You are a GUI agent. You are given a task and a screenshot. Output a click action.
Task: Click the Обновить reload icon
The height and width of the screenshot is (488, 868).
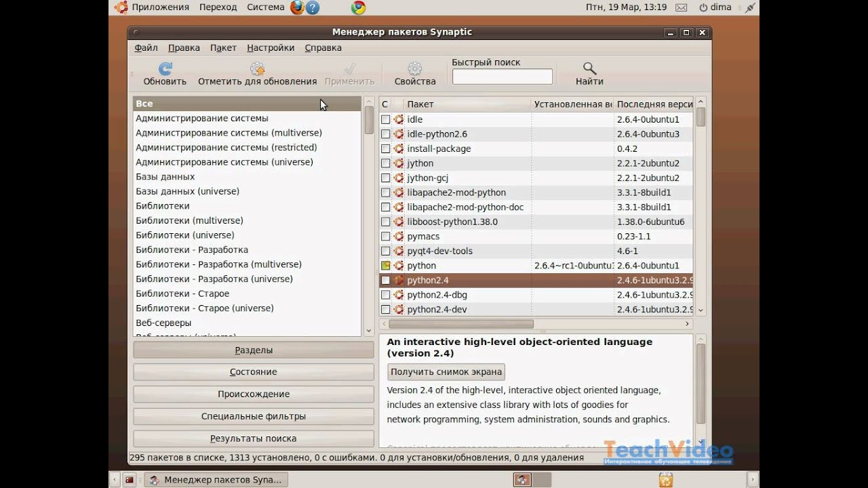point(165,68)
